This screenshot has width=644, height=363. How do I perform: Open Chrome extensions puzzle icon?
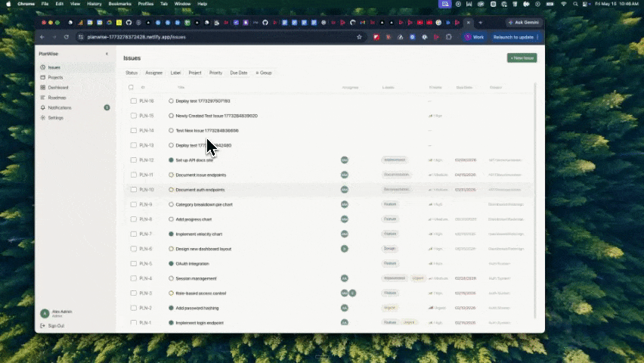(448, 37)
